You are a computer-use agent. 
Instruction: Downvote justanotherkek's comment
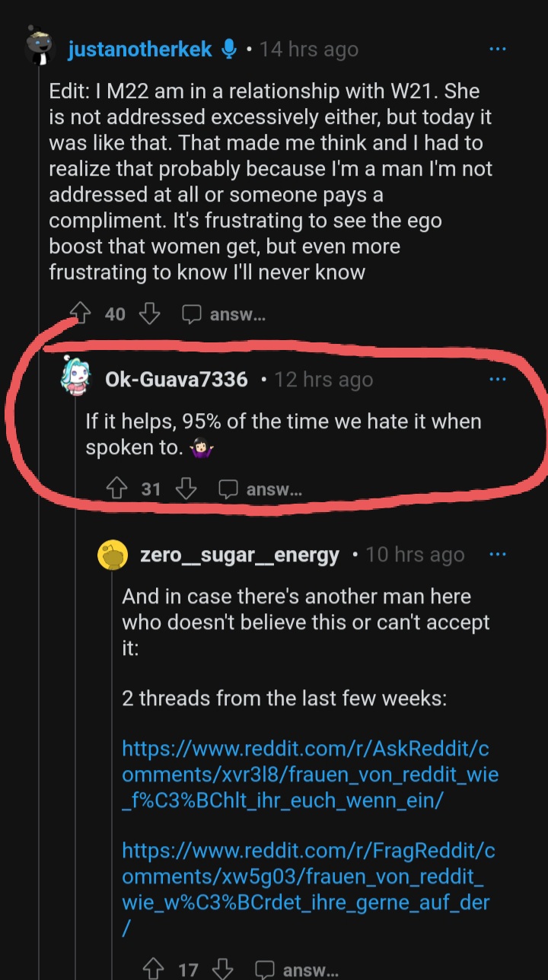click(151, 313)
